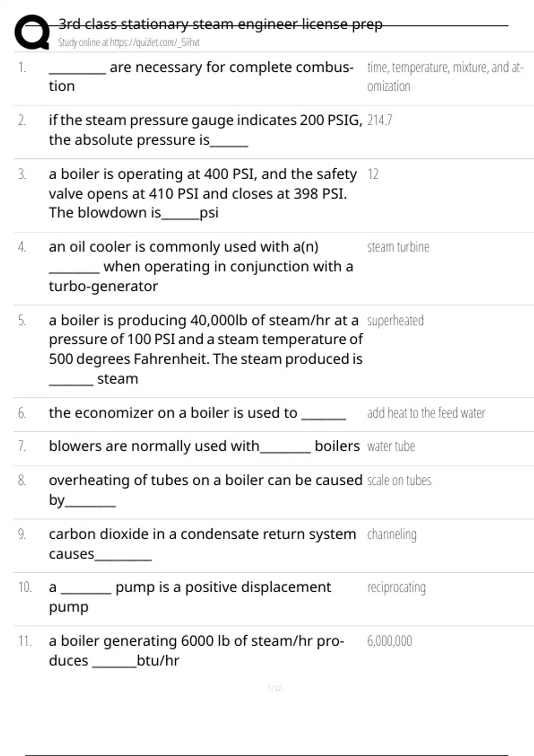Open the quizlet.com study link

(129, 43)
